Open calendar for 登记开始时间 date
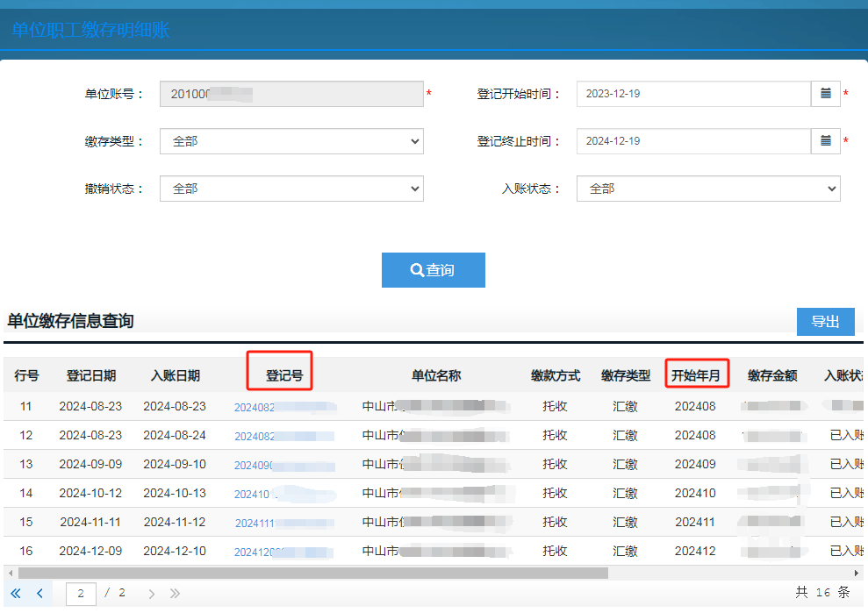Image resolution: width=868 pixels, height=613 pixels. (825, 94)
